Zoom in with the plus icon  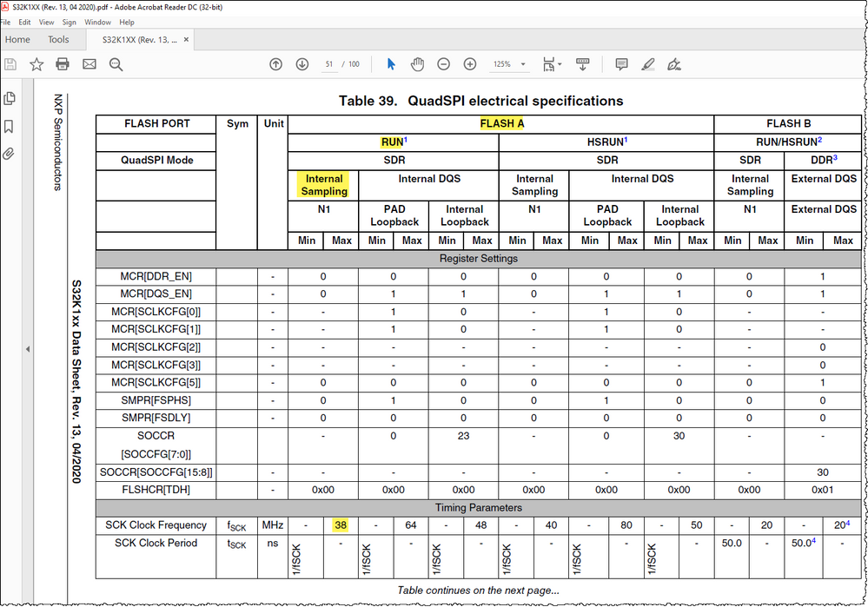470,64
